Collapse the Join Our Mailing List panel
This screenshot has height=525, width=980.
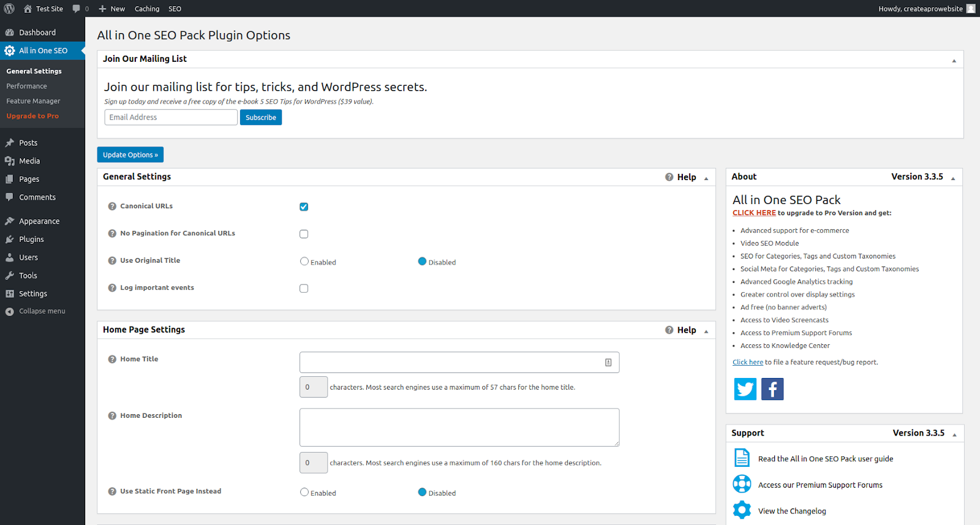pos(954,61)
